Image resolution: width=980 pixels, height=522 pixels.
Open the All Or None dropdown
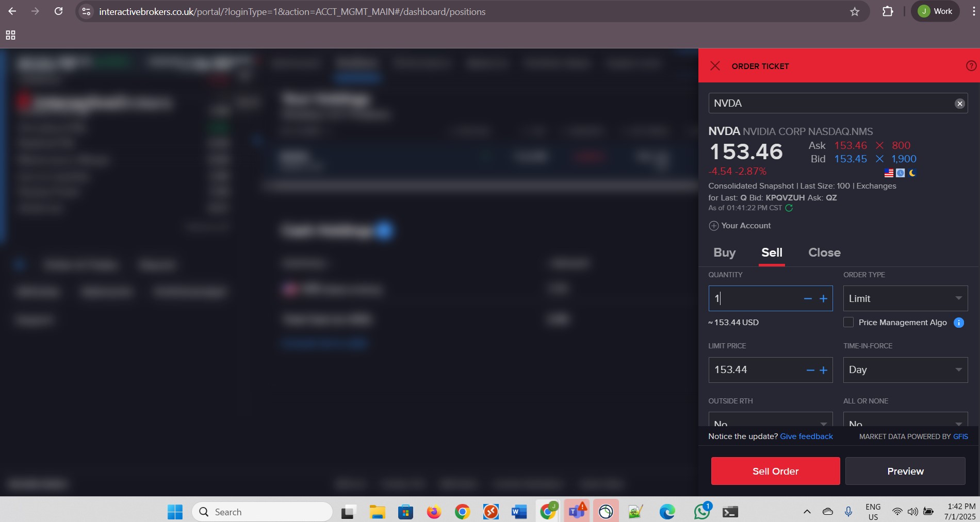click(x=905, y=419)
